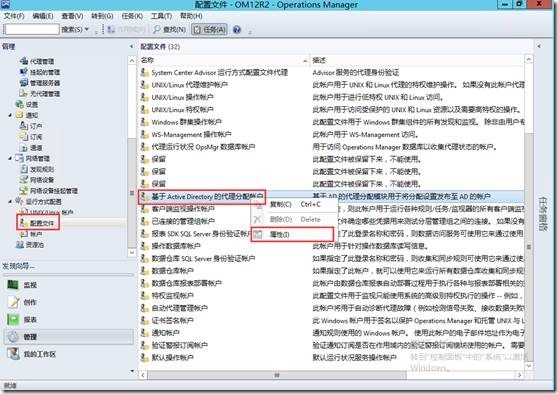Open the navigation buttons configure arrow
This screenshot has width=558, height=394.
click(x=132, y=371)
